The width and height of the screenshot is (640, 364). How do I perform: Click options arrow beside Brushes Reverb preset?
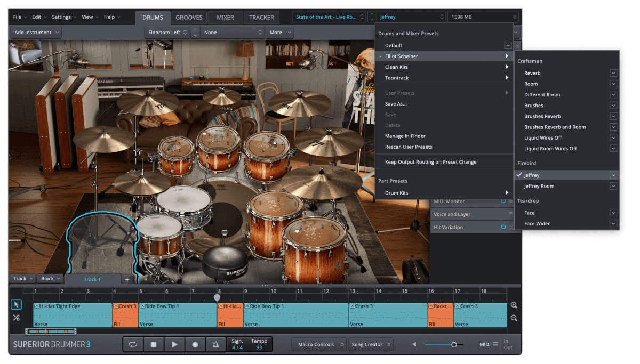pos(613,116)
